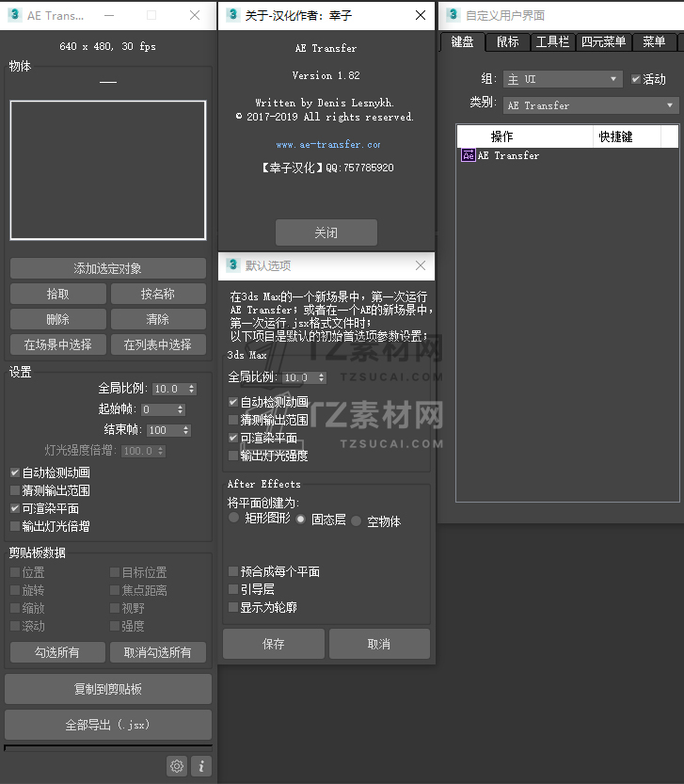Viewport: 684px width, 784px height.
Task: Close the 默认选项 dialog
Action: (421, 265)
